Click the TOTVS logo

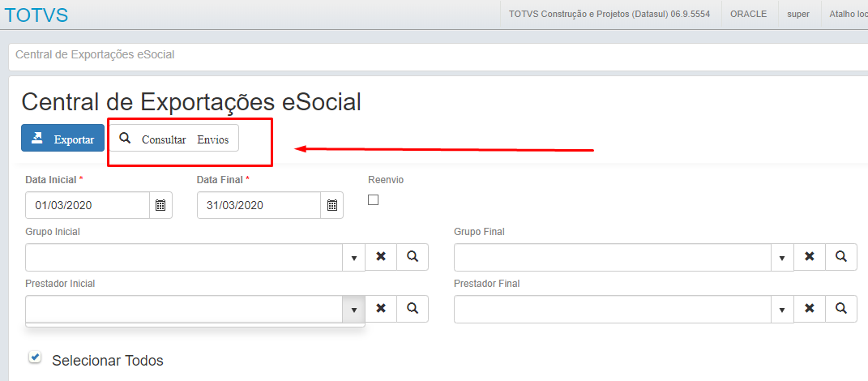pyautogui.click(x=36, y=15)
